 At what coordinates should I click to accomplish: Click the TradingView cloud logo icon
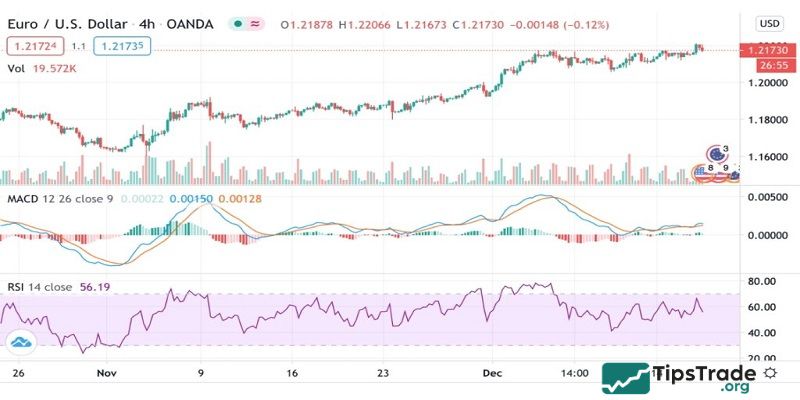tap(21, 343)
